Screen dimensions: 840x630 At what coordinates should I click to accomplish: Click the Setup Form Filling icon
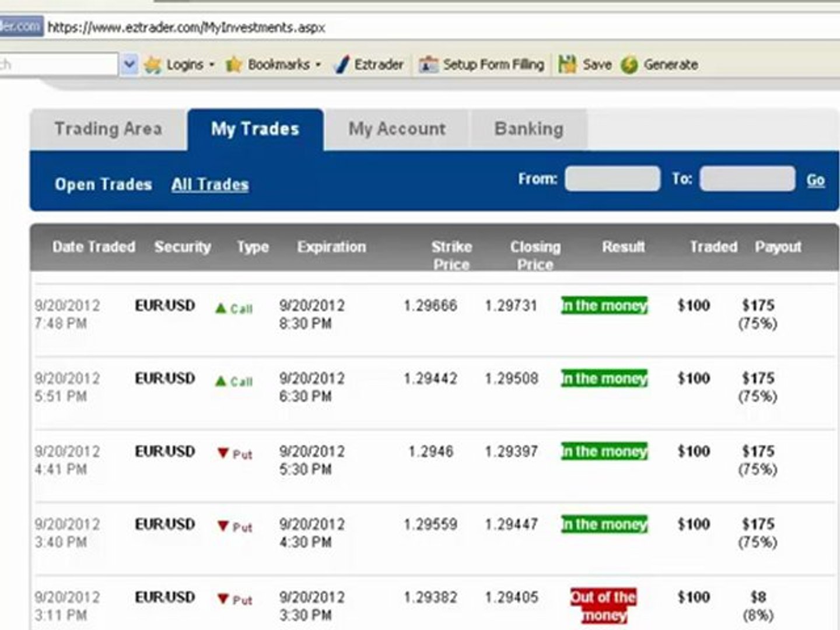click(428, 65)
